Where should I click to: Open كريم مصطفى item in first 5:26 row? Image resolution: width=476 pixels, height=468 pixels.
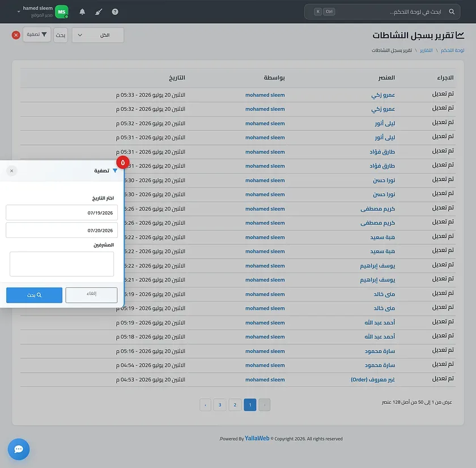[377, 209]
